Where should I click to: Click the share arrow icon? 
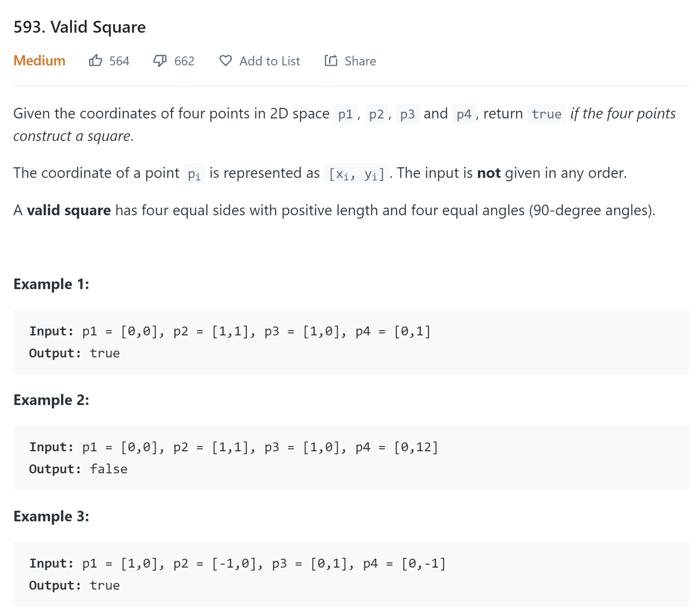point(331,61)
